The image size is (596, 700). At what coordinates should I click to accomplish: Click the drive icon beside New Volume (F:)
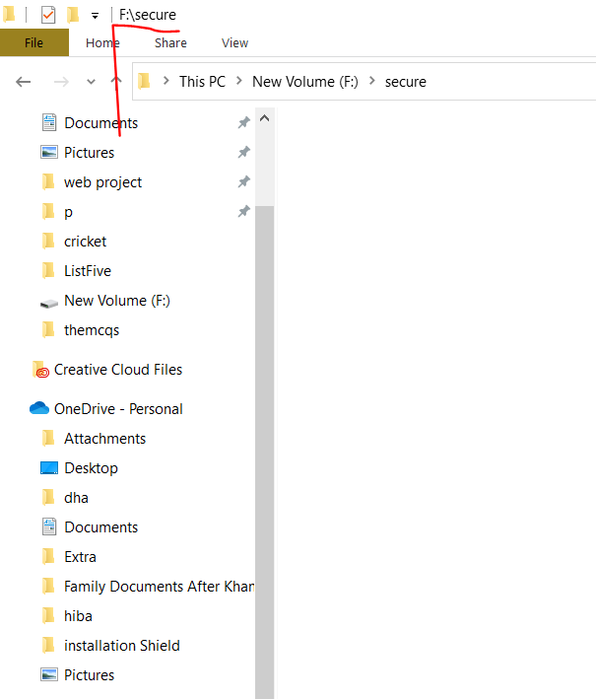[x=49, y=304]
